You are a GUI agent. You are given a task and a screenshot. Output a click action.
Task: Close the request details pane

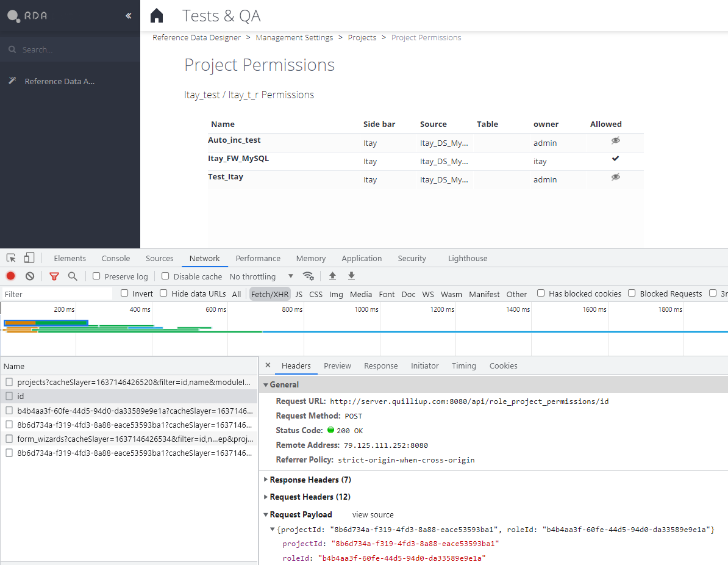tap(268, 365)
